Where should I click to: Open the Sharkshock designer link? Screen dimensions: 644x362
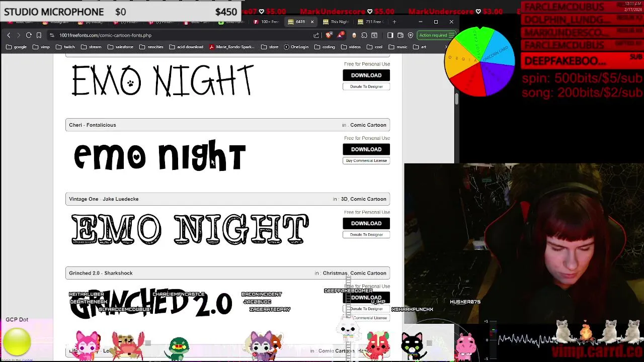point(118,273)
